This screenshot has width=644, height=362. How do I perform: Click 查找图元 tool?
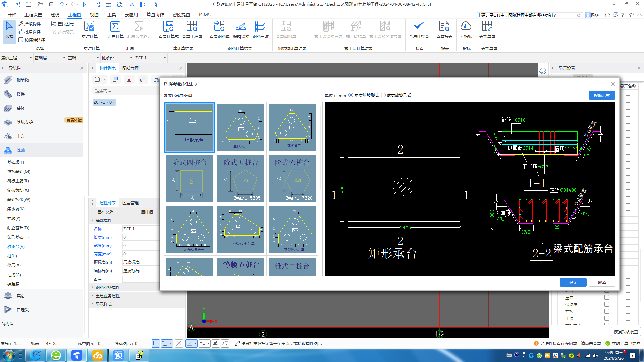pos(63,24)
